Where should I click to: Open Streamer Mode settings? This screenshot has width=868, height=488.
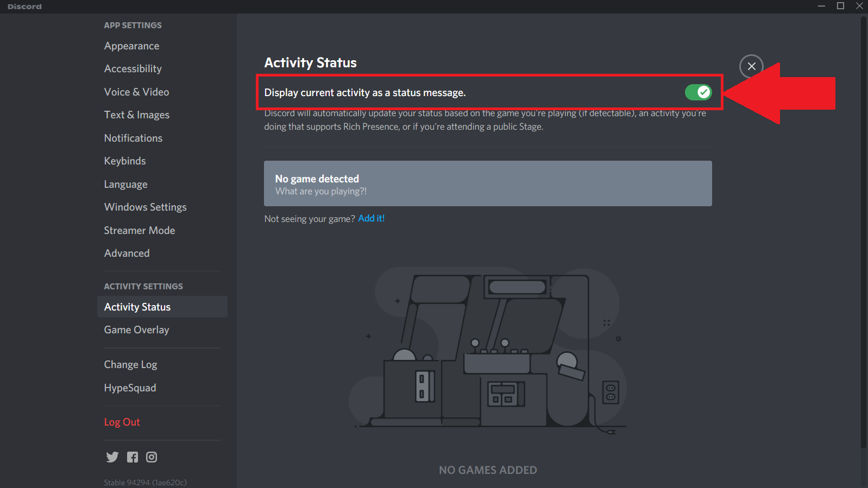tap(140, 231)
